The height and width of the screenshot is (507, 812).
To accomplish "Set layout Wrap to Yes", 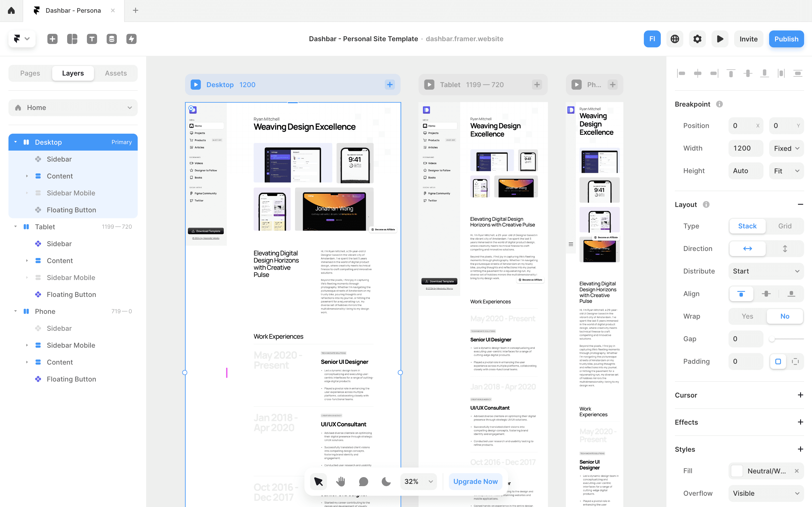I will pos(747,316).
